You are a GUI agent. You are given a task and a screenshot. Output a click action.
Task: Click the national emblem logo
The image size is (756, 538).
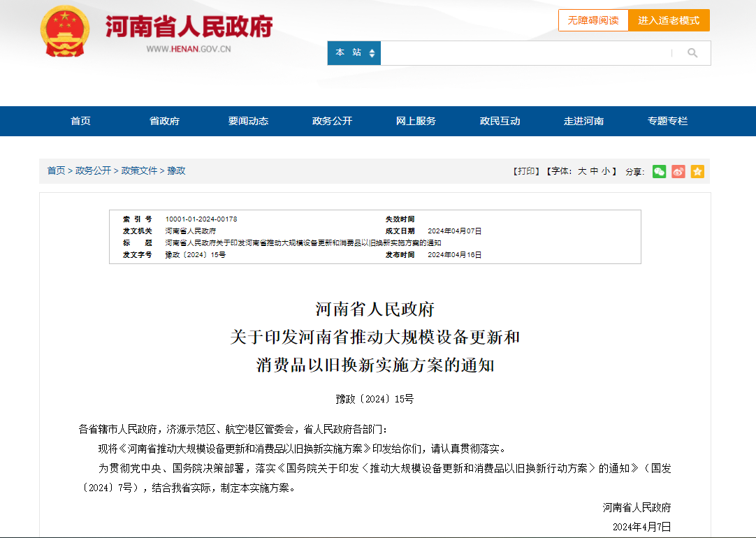point(65,31)
